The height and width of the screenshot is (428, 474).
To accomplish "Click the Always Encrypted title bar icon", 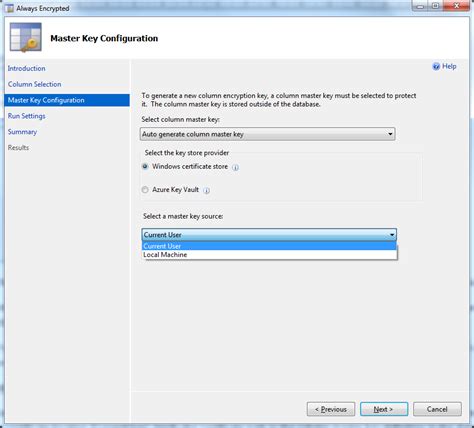I will point(10,8).
